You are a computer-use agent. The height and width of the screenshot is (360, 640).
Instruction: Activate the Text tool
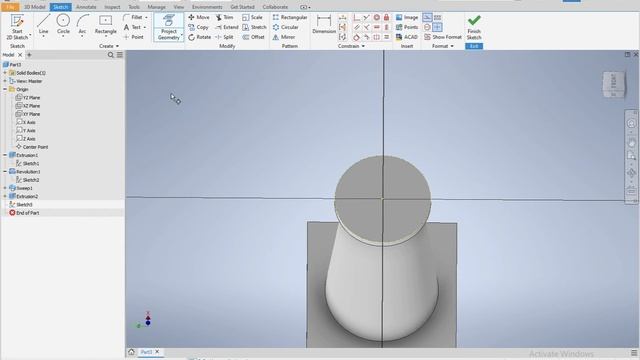point(132,27)
